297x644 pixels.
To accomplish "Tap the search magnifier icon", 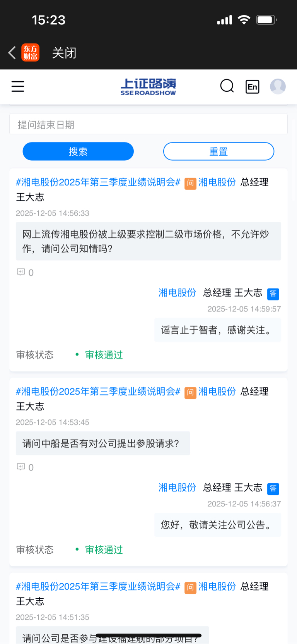I will tap(227, 86).
